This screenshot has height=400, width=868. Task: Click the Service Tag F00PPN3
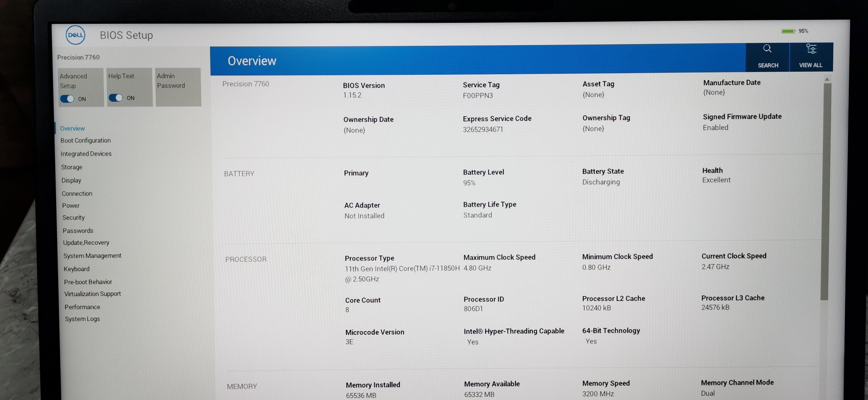pos(478,95)
